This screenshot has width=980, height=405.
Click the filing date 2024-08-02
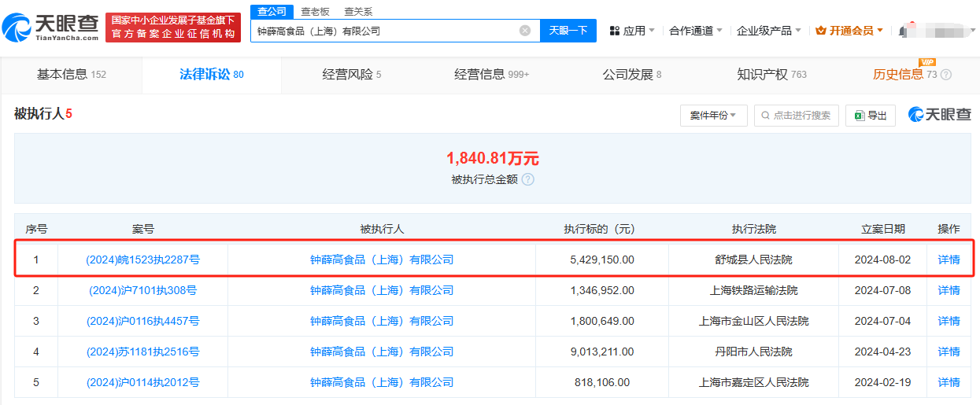(882, 260)
